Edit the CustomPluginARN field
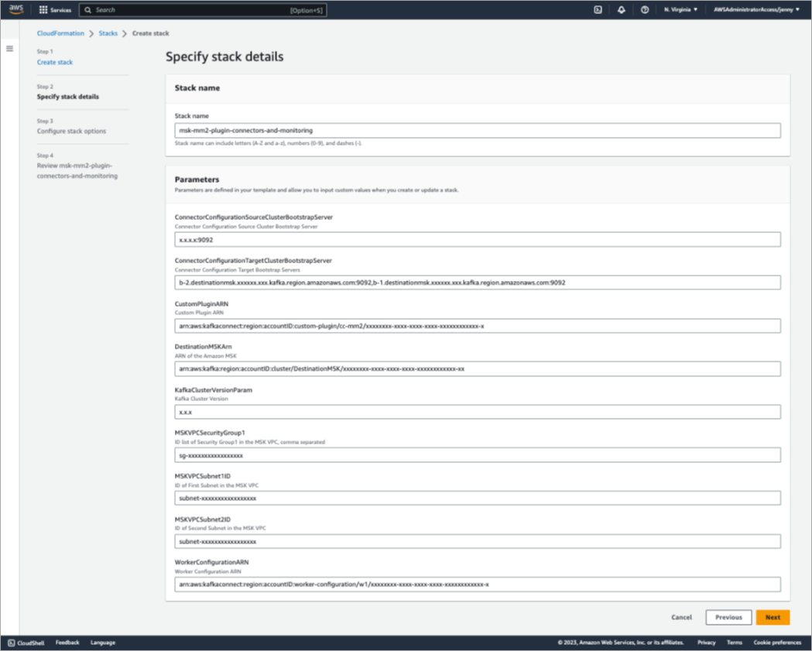The width and height of the screenshot is (812, 651). click(x=477, y=326)
